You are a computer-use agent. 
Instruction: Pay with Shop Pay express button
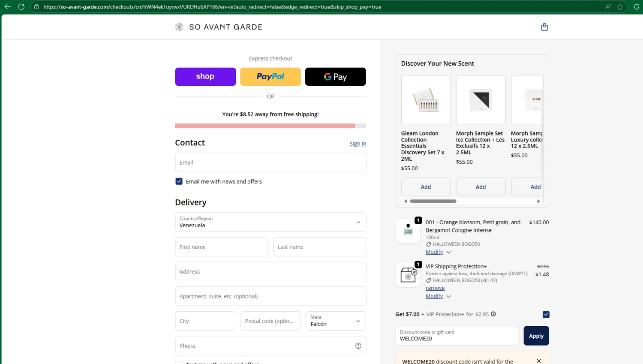point(205,77)
